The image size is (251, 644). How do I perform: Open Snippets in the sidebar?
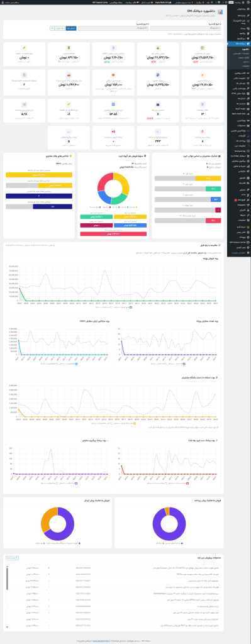238,205
